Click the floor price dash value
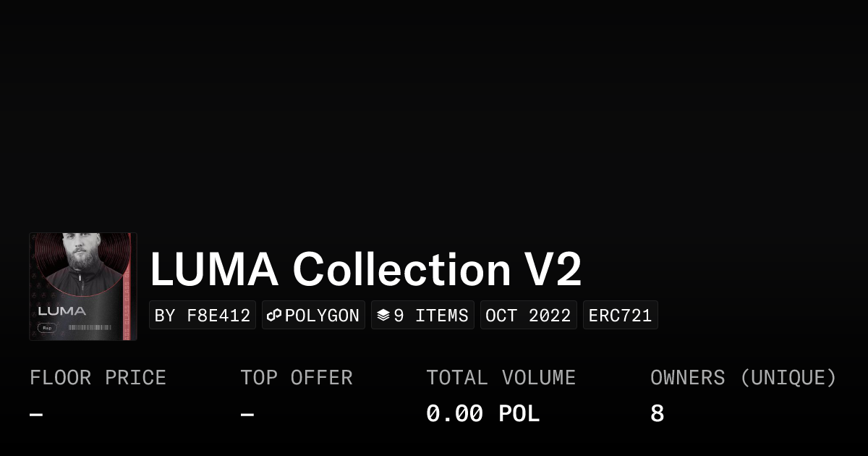 (36, 414)
